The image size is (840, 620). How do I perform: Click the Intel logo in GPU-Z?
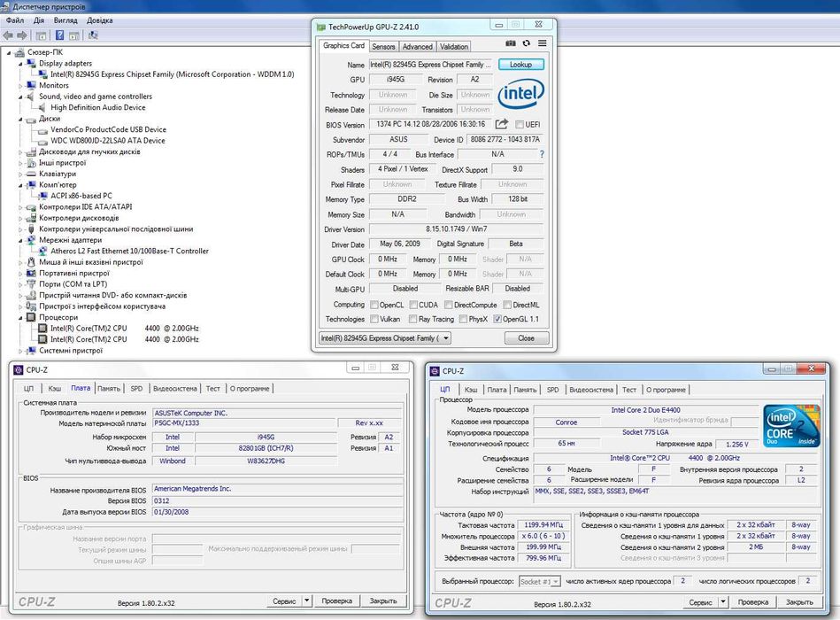point(520,94)
